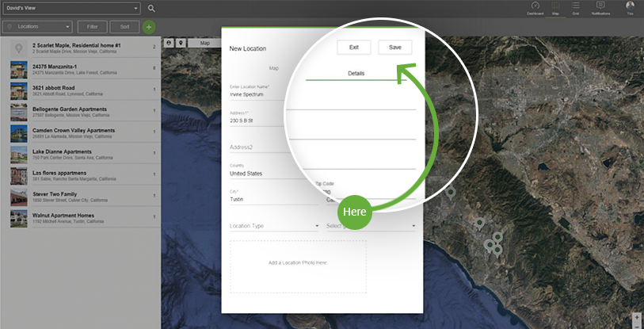The height and width of the screenshot is (329, 644).
Task: Click the Las flores appartmens thumbnail
Action: [18, 176]
